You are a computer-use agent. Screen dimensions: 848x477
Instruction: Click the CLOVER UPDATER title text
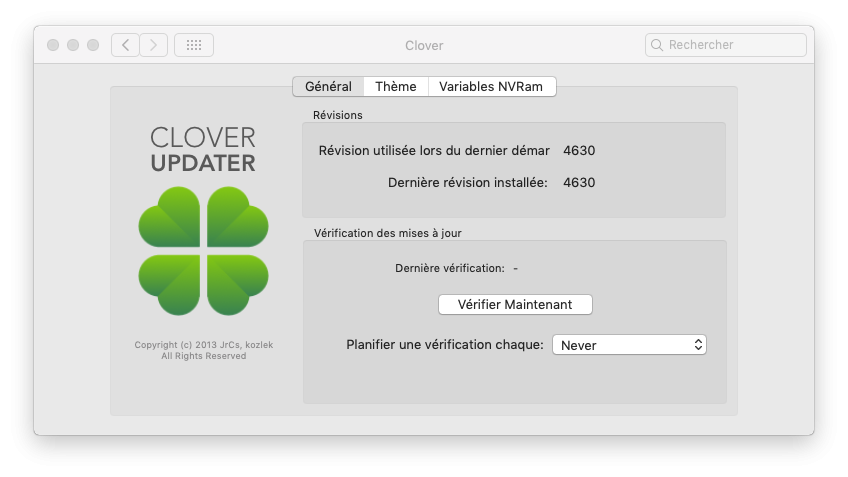tap(203, 150)
